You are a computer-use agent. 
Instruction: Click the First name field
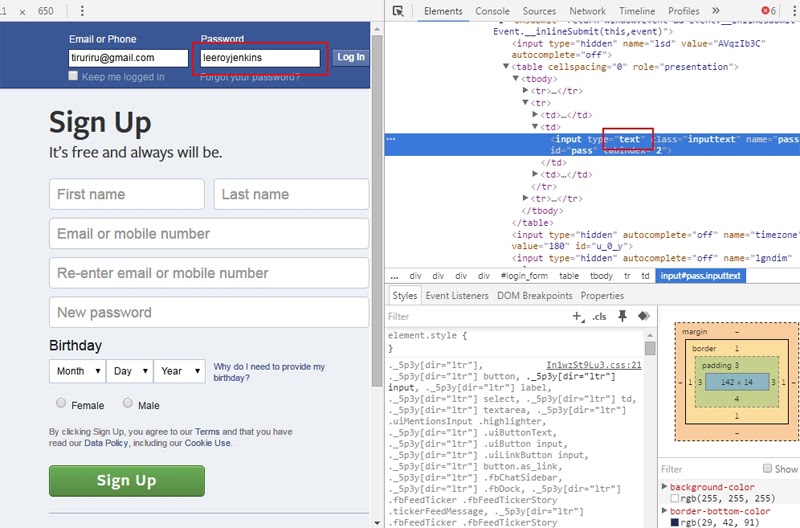coord(127,194)
